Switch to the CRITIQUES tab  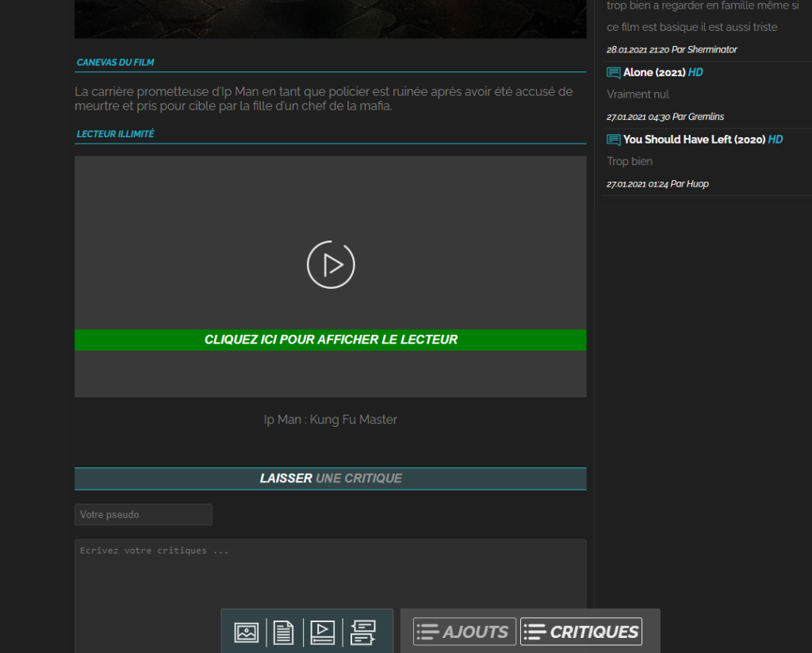(581, 632)
